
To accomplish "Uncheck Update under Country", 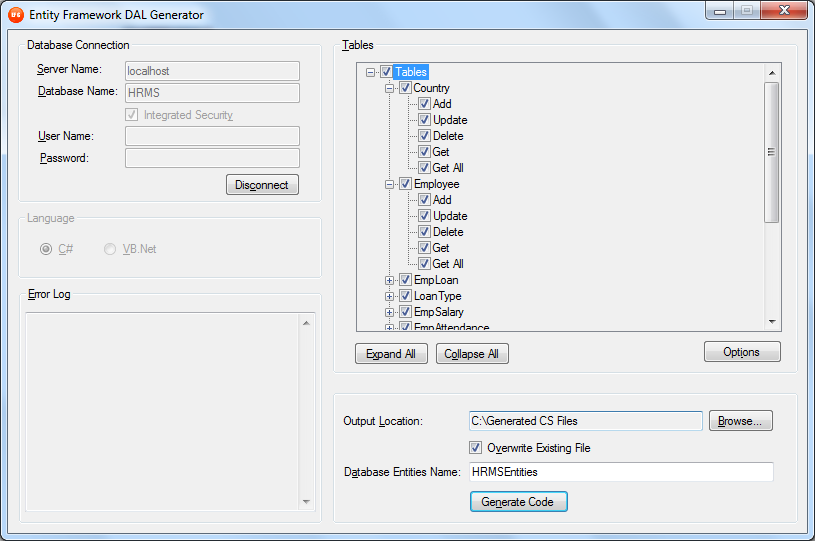I will [x=425, y=120].
